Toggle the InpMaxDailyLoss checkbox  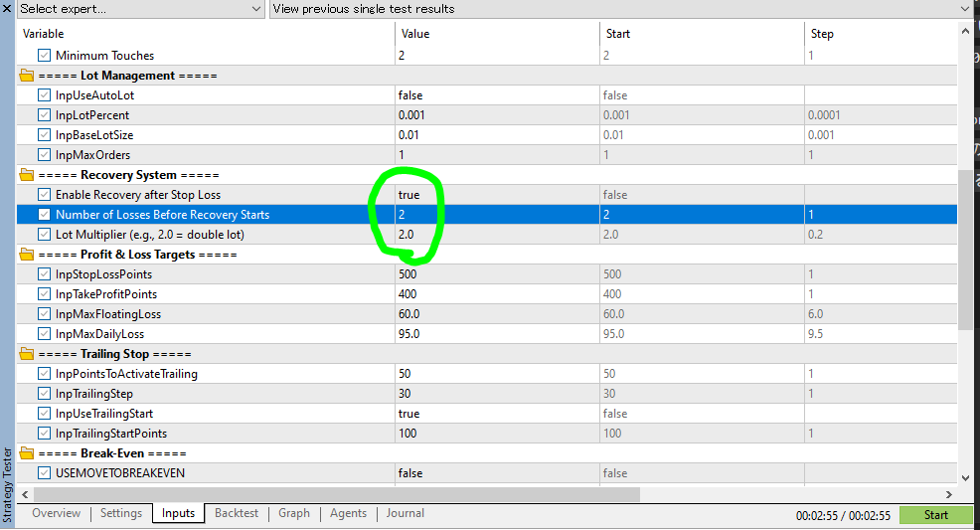pos(44,334)
